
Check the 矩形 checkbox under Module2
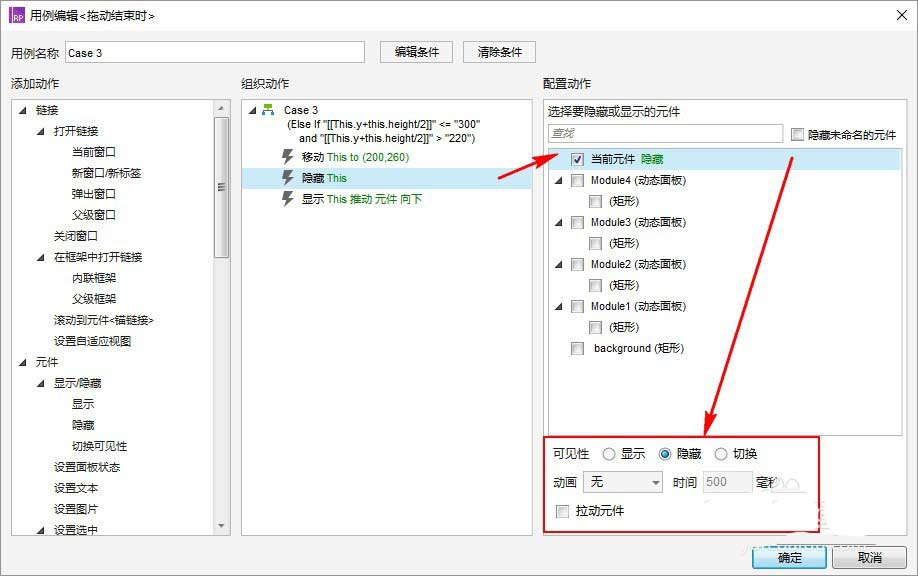point(595,285)
